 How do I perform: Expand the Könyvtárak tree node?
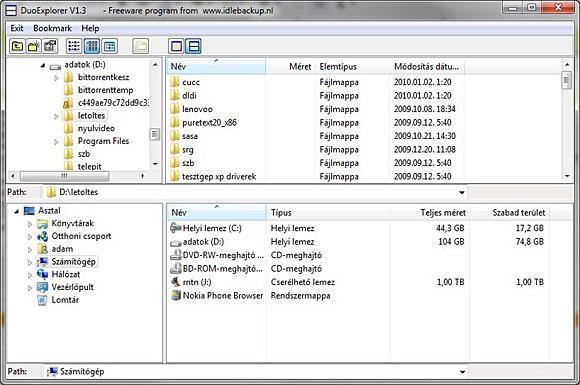point(30,224)
